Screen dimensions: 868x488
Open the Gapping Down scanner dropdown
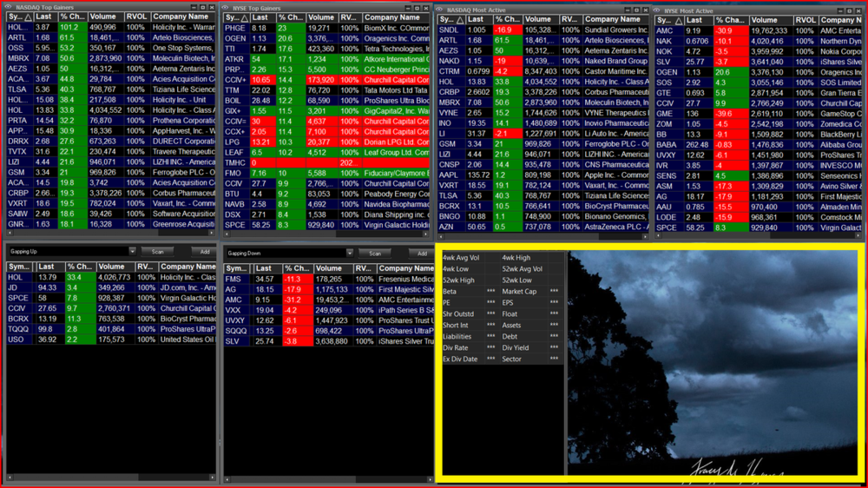click(349, 254)
